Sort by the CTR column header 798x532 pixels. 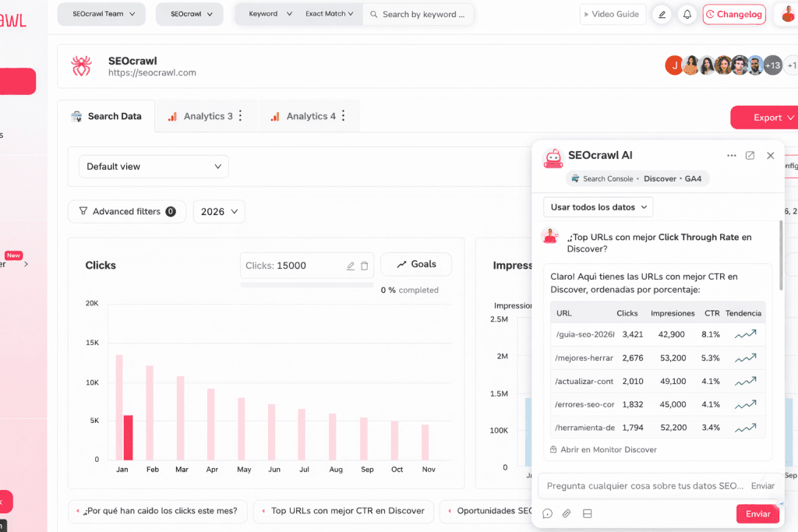click(712, 313)
